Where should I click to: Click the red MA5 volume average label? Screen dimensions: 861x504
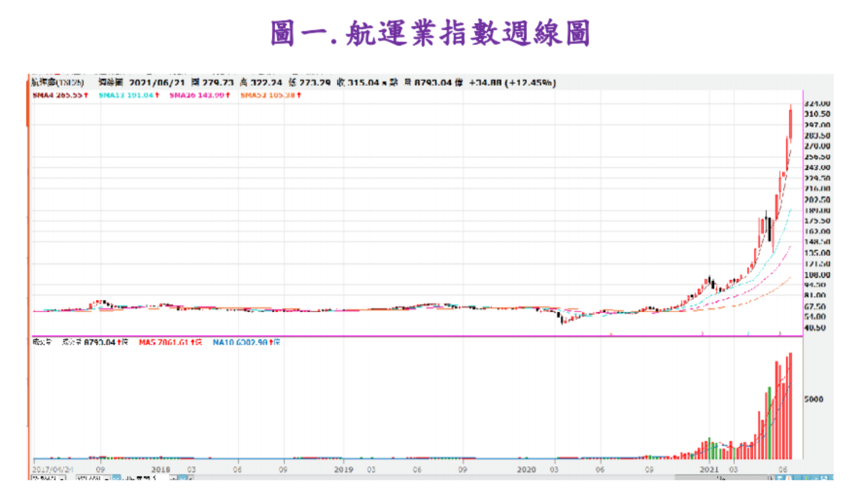coord(170,342)
